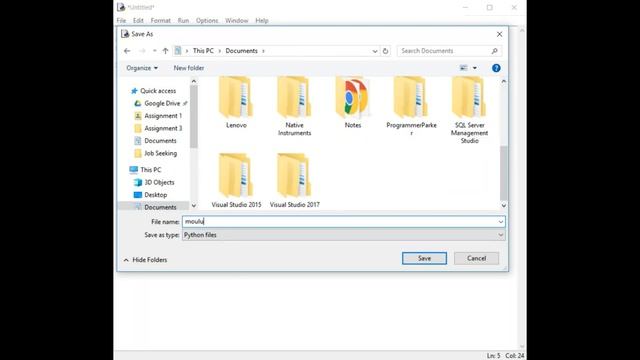The width and height of the screenshot is (640, 360).
Task: Create a New folder
Action: pos(189,68)
